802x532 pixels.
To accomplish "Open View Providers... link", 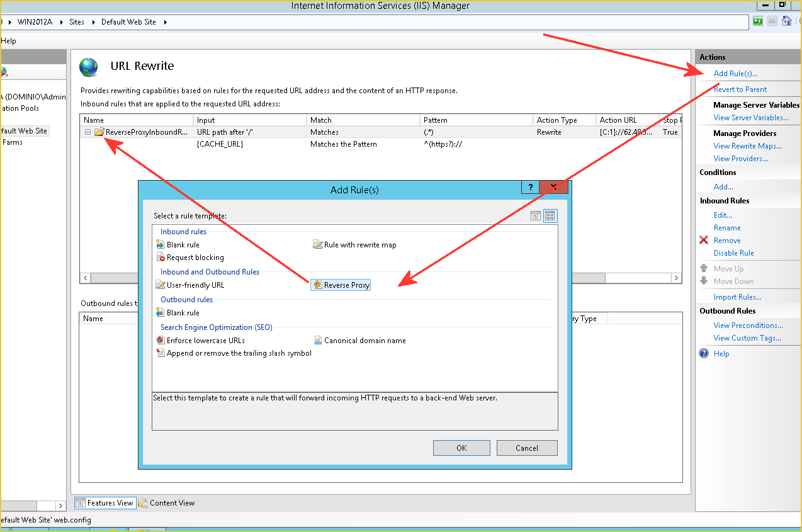I will pyautogui.click(x=741, y=159).
